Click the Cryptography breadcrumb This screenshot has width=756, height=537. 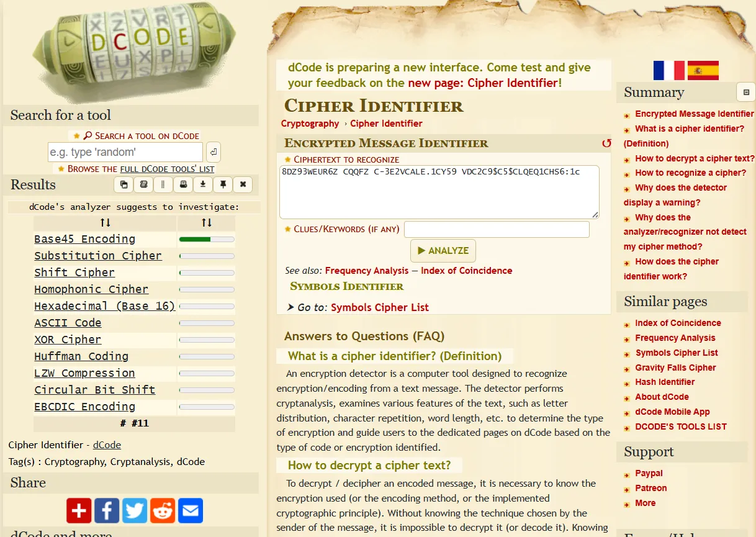pyautogui.click(x=310, y=124)
